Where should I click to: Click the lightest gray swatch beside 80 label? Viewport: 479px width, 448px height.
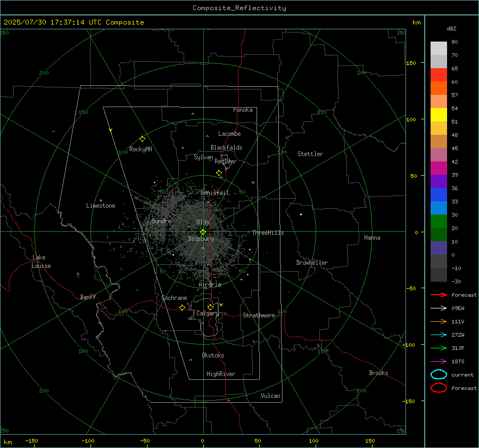(x=439, y=48)
